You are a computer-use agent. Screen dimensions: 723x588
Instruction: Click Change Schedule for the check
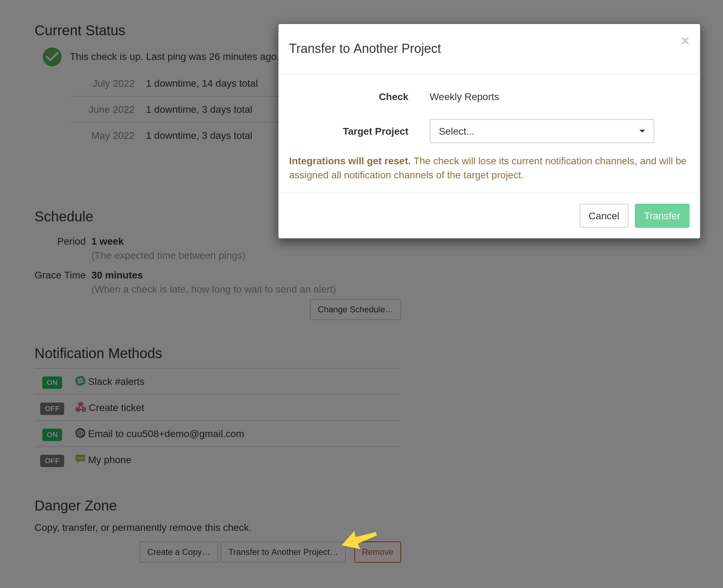click(x=355, y=309)
